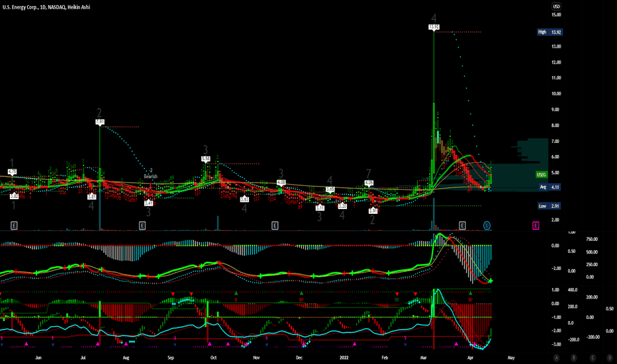Click the Oct label on the time axis

(x=213, y=358)
